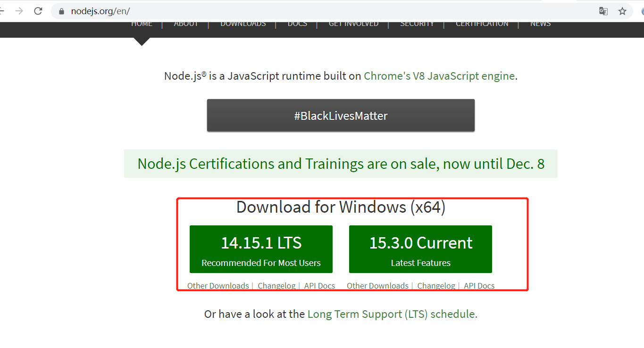Image resolution: width=644 pixels, height=348 pixels.
Task: Download the 15.3.0 Current version
Action: [420, 249]
